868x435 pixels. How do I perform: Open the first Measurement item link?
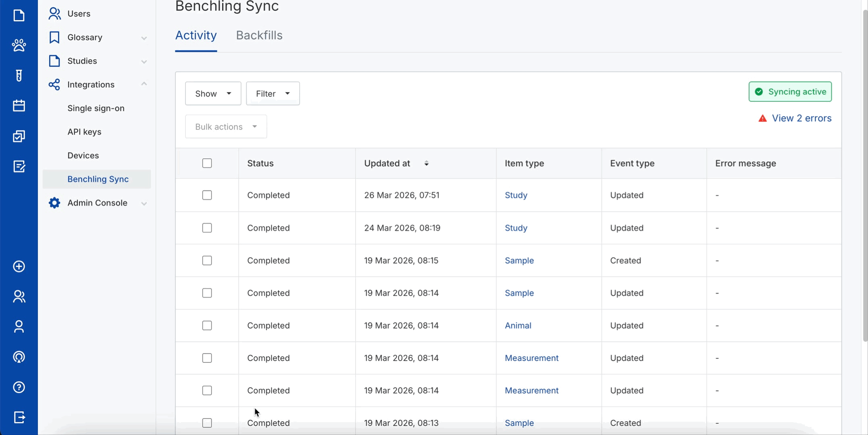click(x=531, y=358)
